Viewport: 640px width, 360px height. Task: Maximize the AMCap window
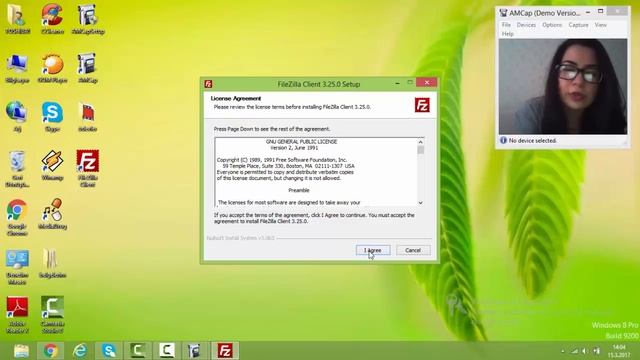coord(600,12)
